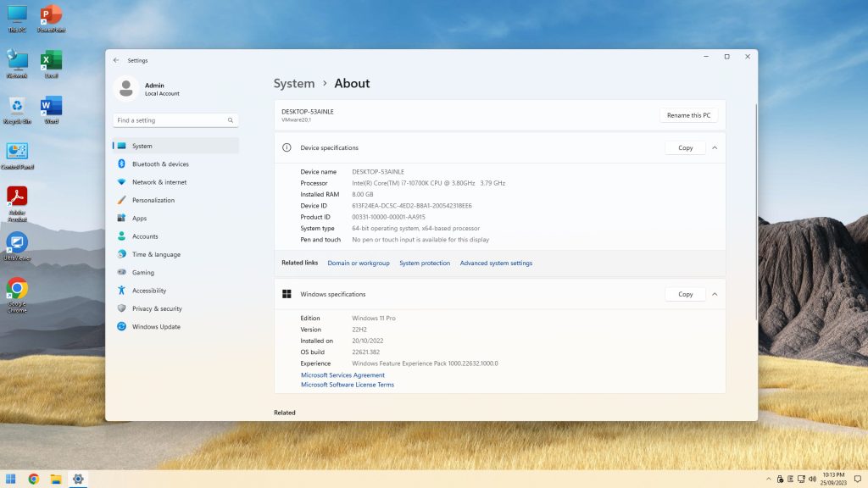Open Chrome from the taskbar

(x=34, y=480)
